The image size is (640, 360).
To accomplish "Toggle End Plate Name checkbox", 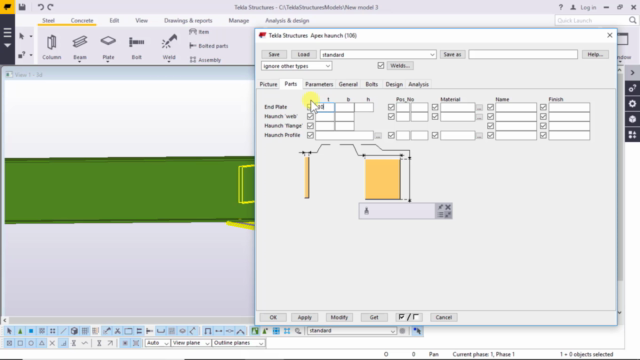I will (491, 107).
